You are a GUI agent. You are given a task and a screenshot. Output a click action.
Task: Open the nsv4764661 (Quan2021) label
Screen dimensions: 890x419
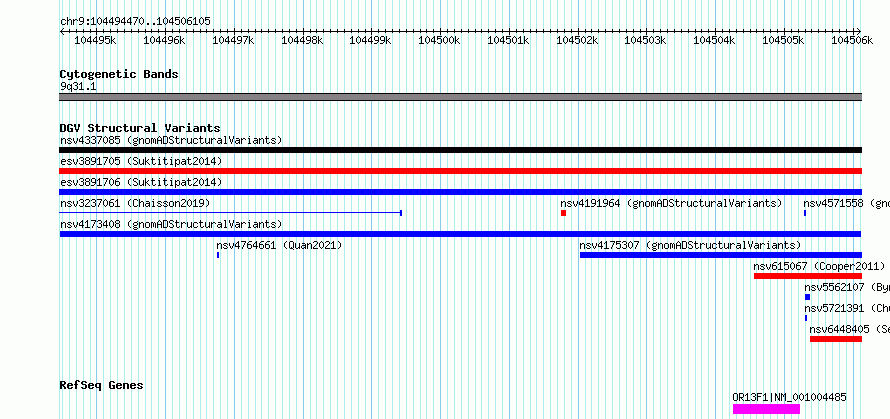pos(279,245)
